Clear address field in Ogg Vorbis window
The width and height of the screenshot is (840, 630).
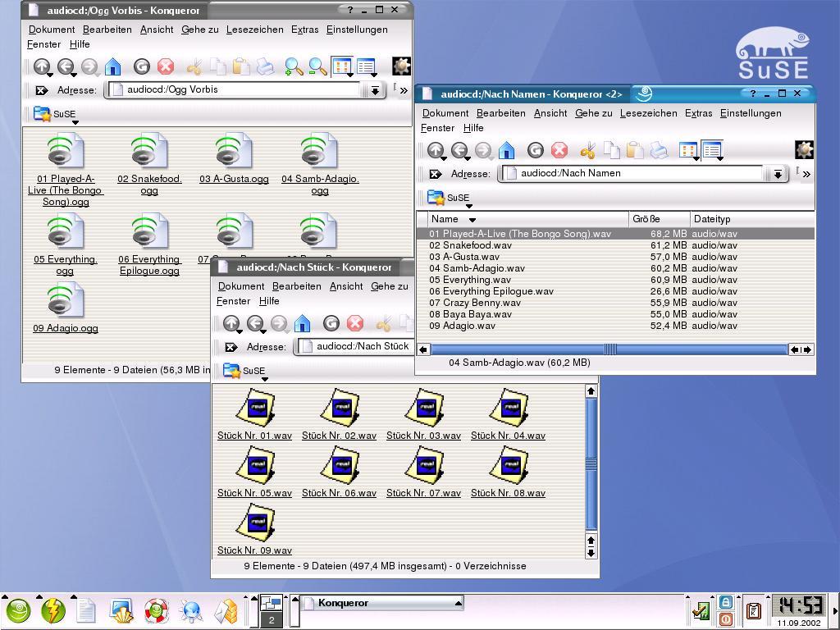[41, 90]
